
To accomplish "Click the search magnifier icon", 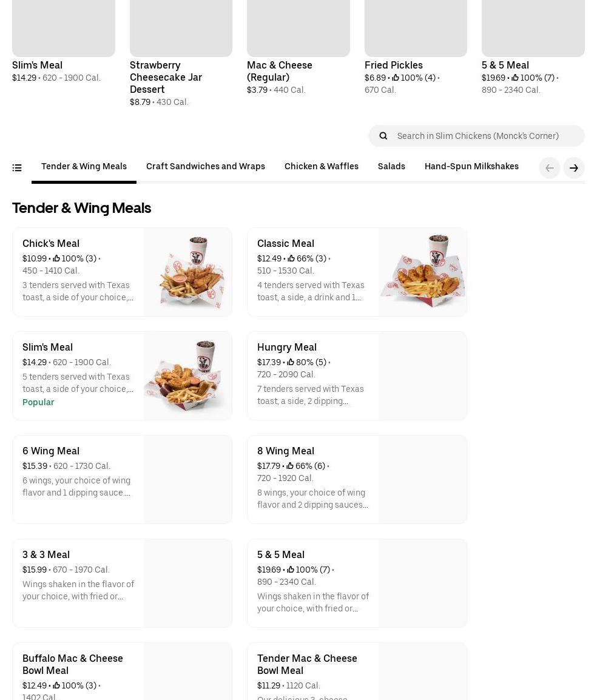I will (x=383, y=136).
